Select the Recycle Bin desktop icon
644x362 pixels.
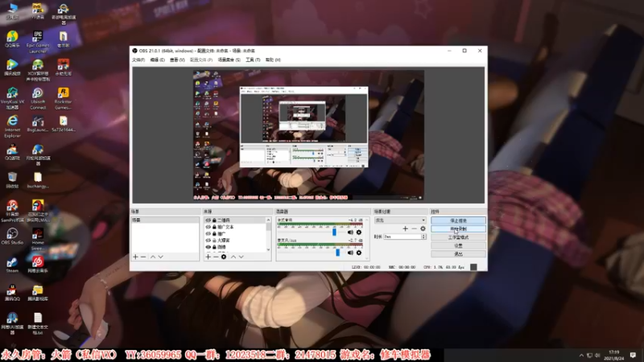12,179
